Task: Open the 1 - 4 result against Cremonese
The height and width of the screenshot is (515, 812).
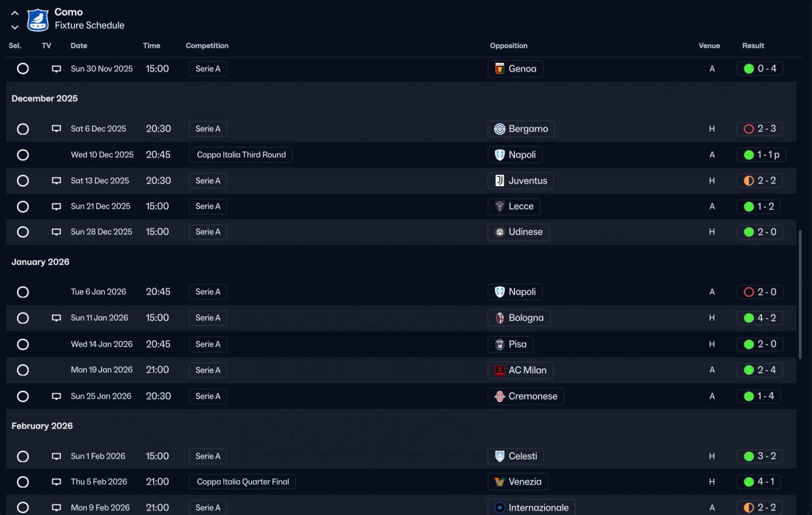Action: point(760,396)
